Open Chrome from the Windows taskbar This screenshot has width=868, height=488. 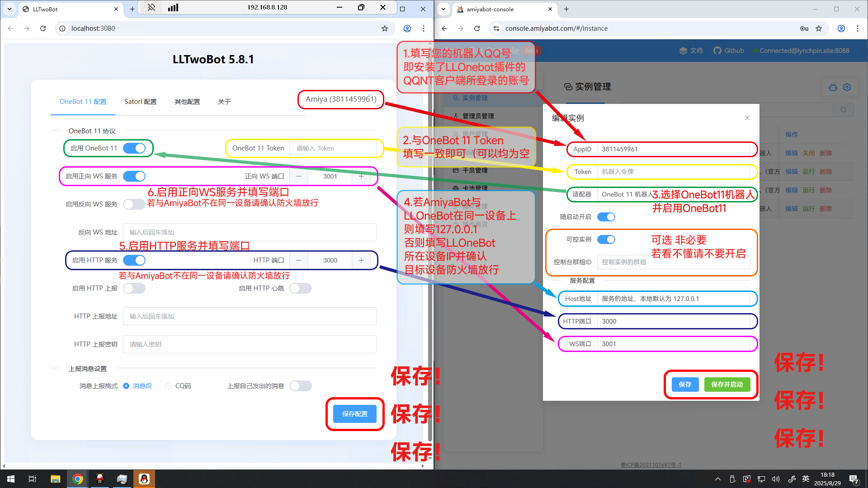click(x=78, y=479)
